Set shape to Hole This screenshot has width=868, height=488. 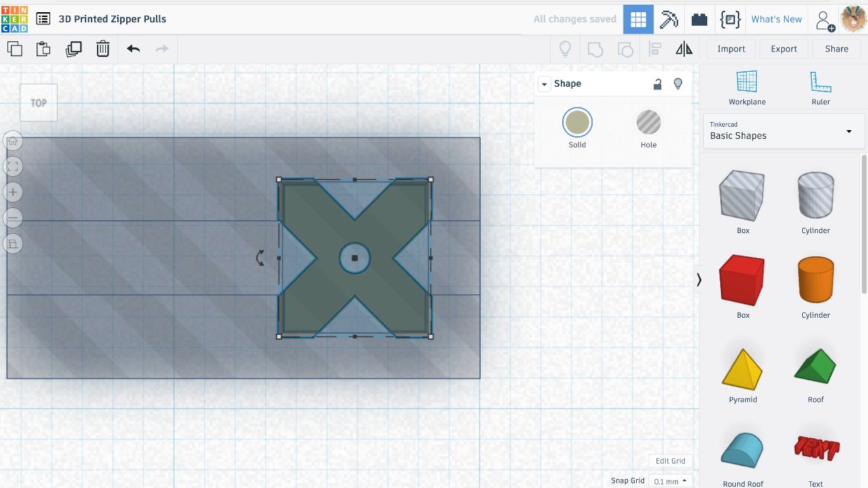pyautogui.click(x=648, y=129)
